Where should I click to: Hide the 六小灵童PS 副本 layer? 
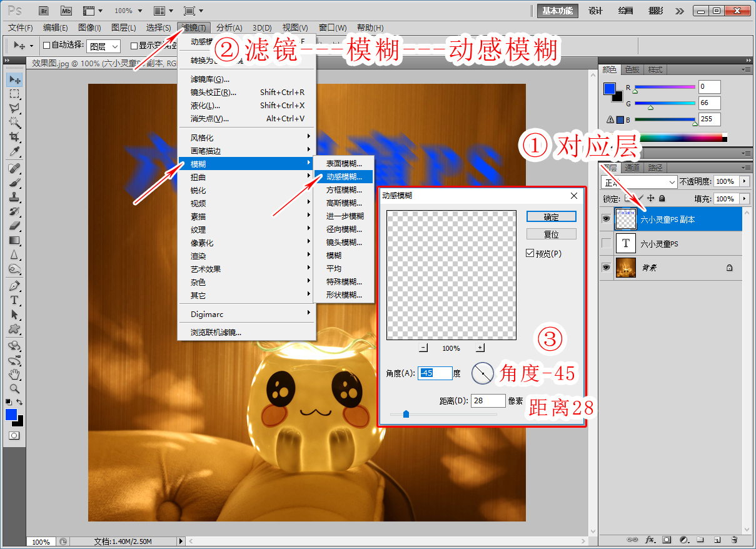click(606, 219)
